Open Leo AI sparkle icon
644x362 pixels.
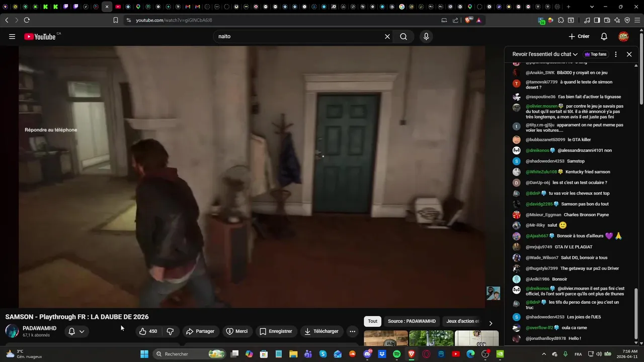pos(617,20)
